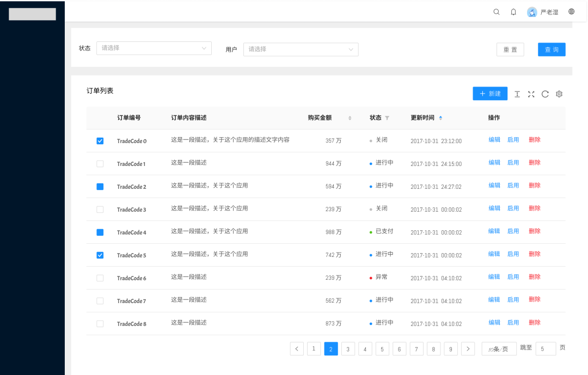Click the 跳至 page jump input
The width and height of the screenshot is (588, 375).
(546, 348)
